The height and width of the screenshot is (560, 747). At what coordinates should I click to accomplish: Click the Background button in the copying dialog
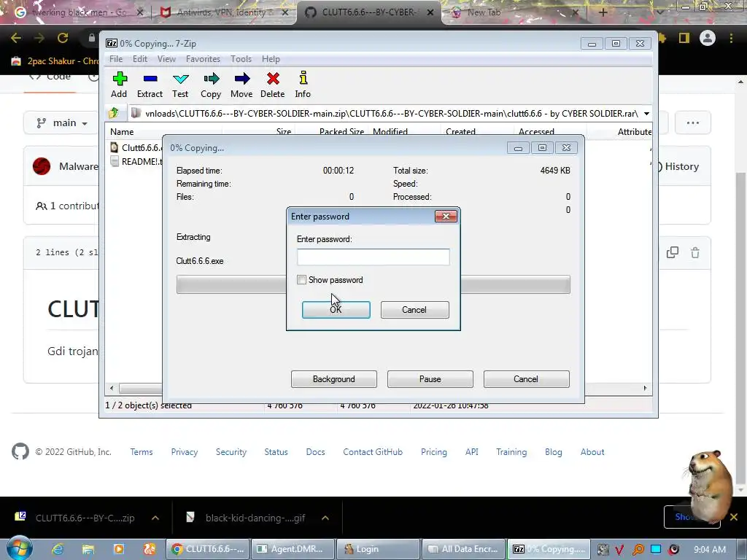point(334,379)
